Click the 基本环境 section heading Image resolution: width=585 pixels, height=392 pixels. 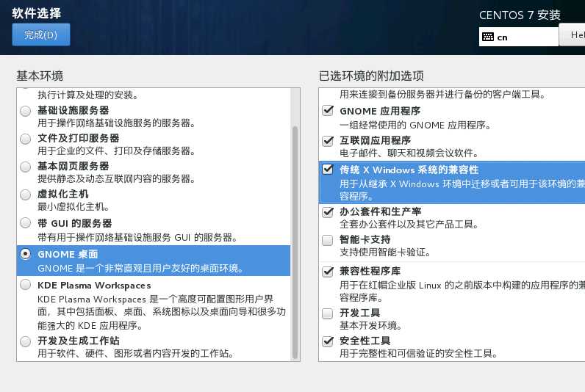coord(40,76)
